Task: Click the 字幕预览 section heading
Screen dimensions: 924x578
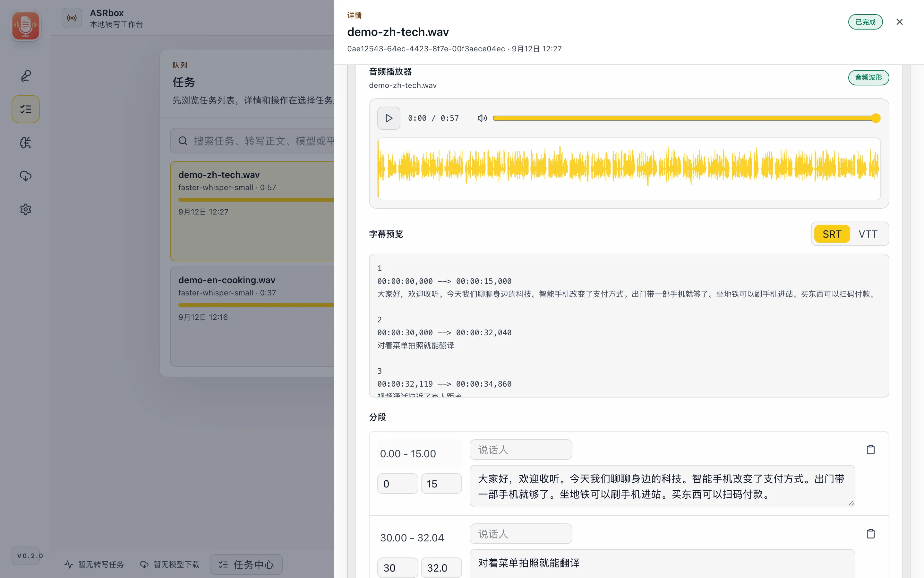Action: pyautogui.click(x=386, y=234)
